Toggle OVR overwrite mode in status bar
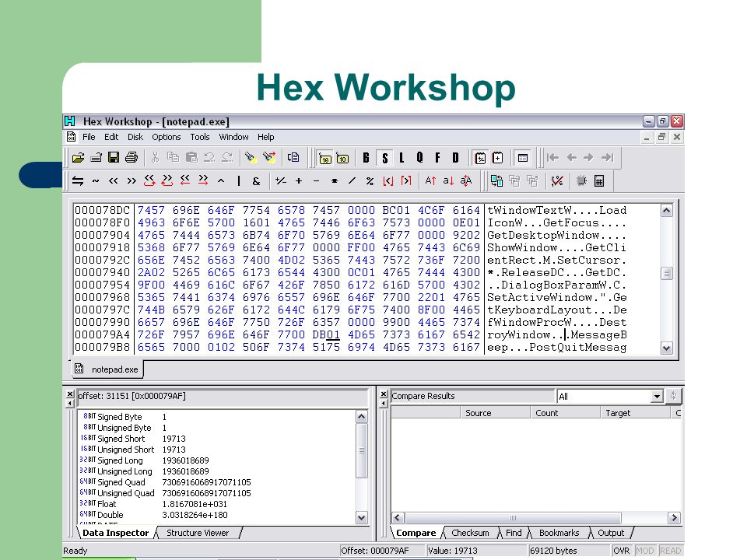The width and height of the screenshot is (747, 560). coord(621,551)
